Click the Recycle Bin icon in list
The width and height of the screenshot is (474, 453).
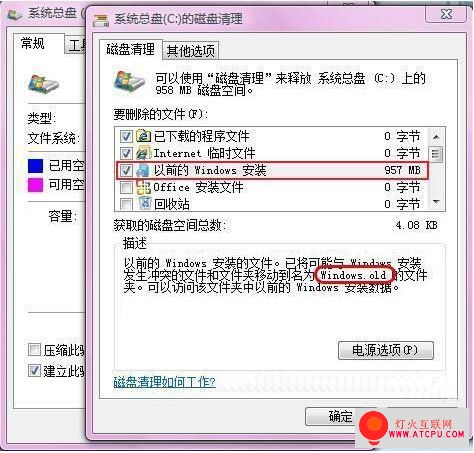tap(145, 203)
